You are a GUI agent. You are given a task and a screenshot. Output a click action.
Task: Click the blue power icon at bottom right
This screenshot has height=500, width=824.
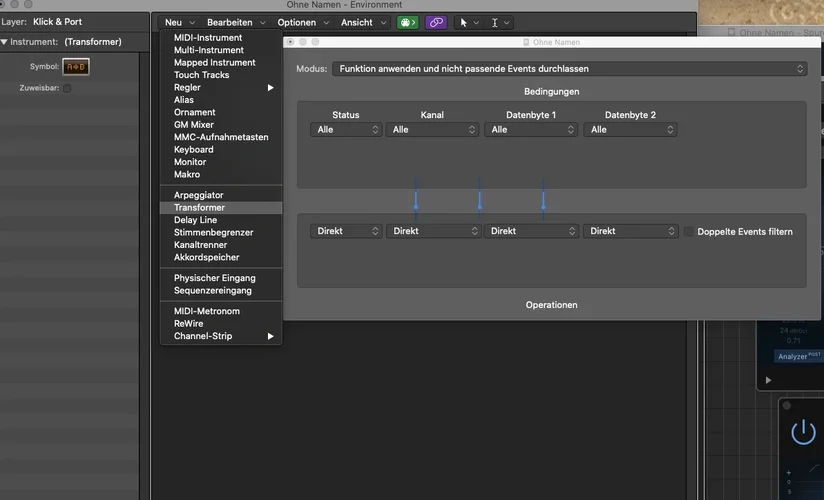[x=803, y=432]
